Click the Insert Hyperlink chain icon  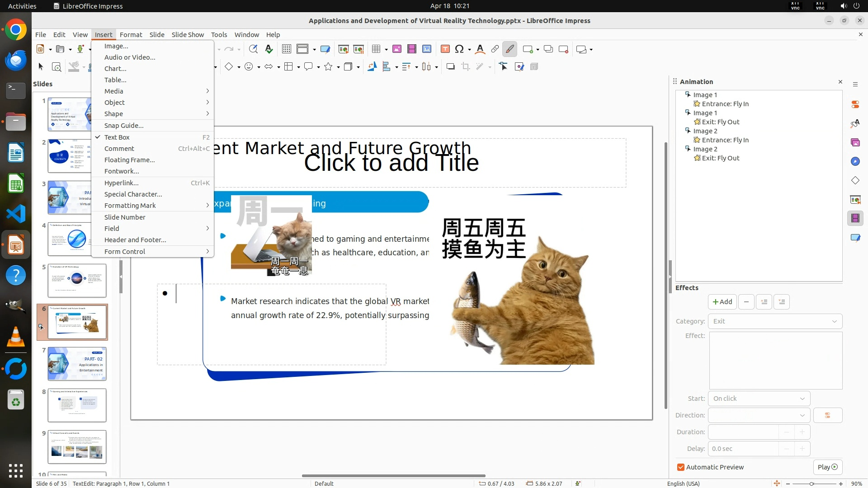coord(495,49)
